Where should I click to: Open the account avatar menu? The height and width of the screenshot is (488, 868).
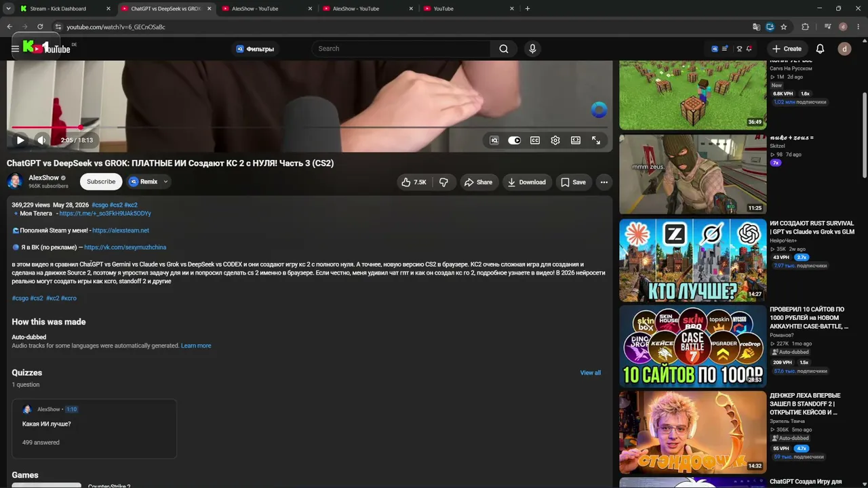point(844,49)
